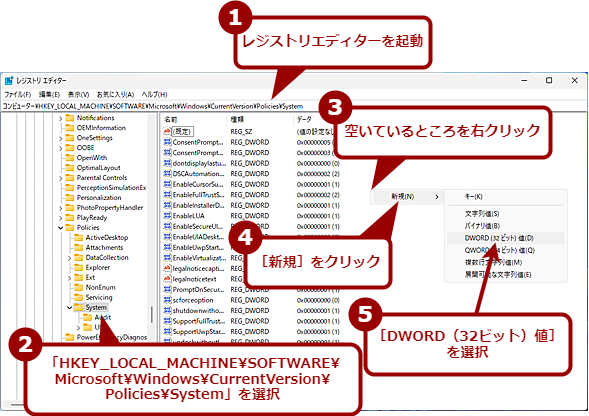Image resolution: width=589 pixels, height=416 pixels.
Task: Choose キー(K) from the submenu
Action: (506, 197)
